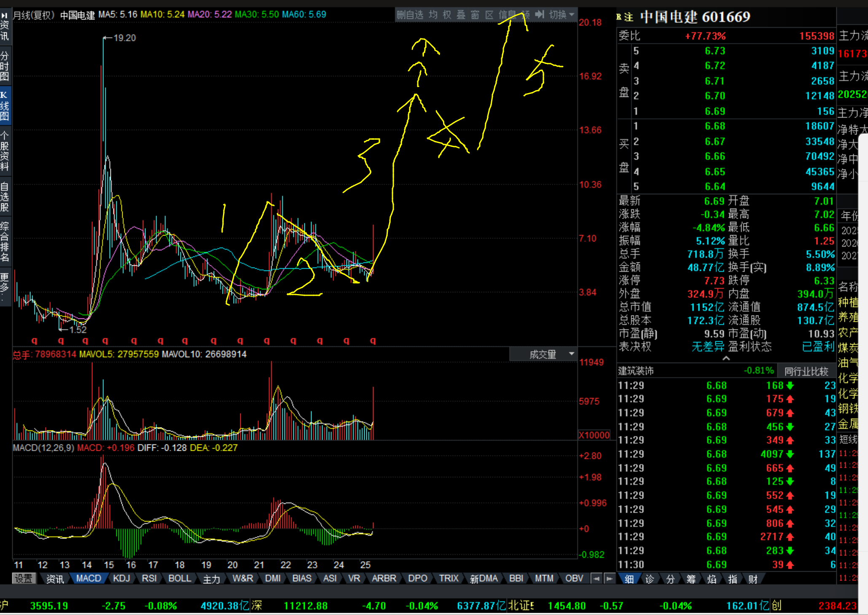
Task: Select the 财 finance tab
Action: [753, 579]
